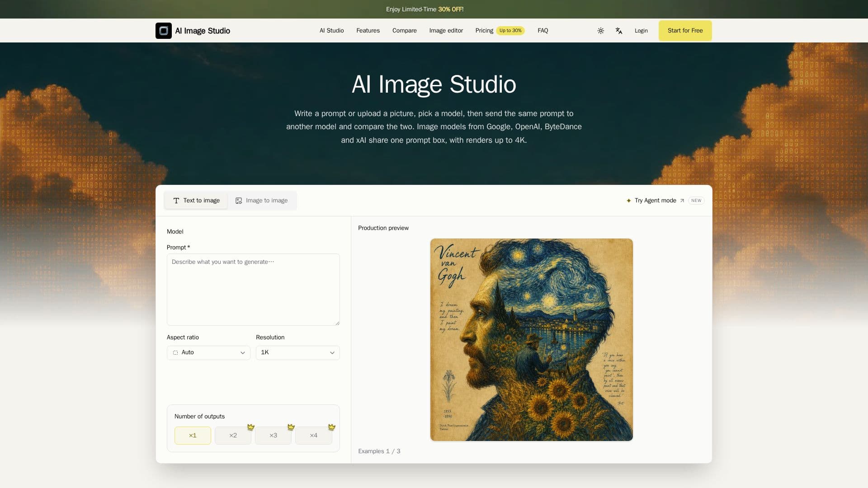Viewport: 868px width, 488px height.
Task: Open the Pricing nav item
Action: 484,31
